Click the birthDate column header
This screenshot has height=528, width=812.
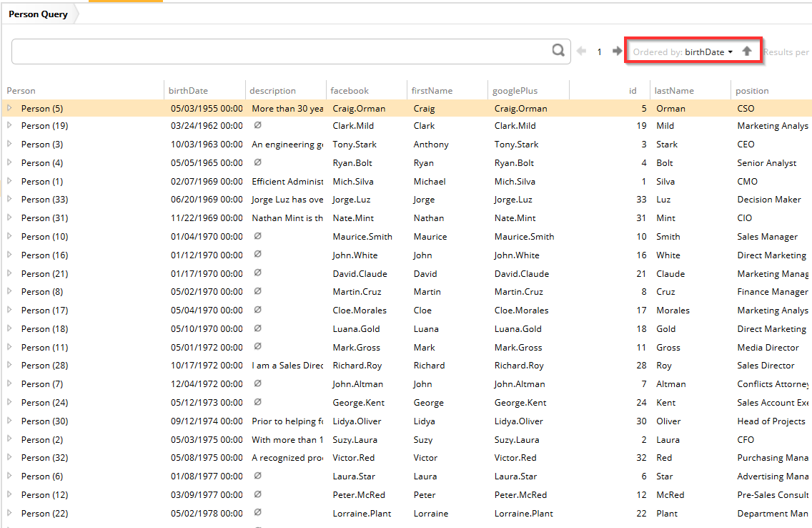tap(188, 91)
